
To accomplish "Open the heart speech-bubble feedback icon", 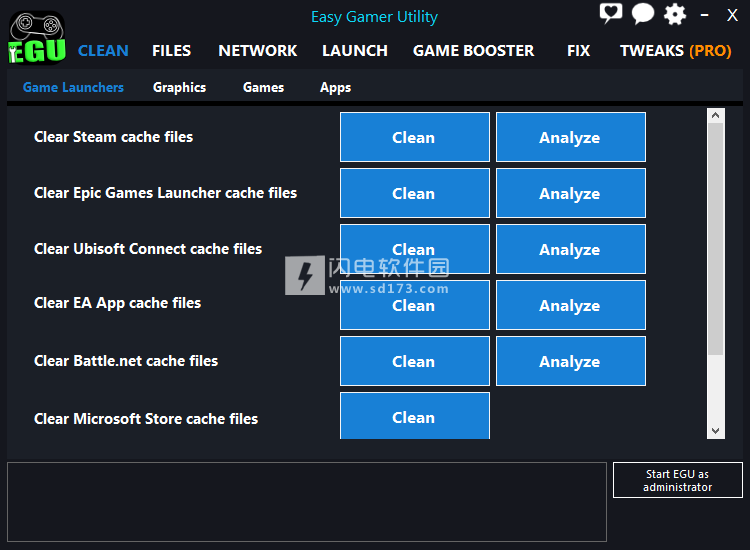I will click(611, 13).
